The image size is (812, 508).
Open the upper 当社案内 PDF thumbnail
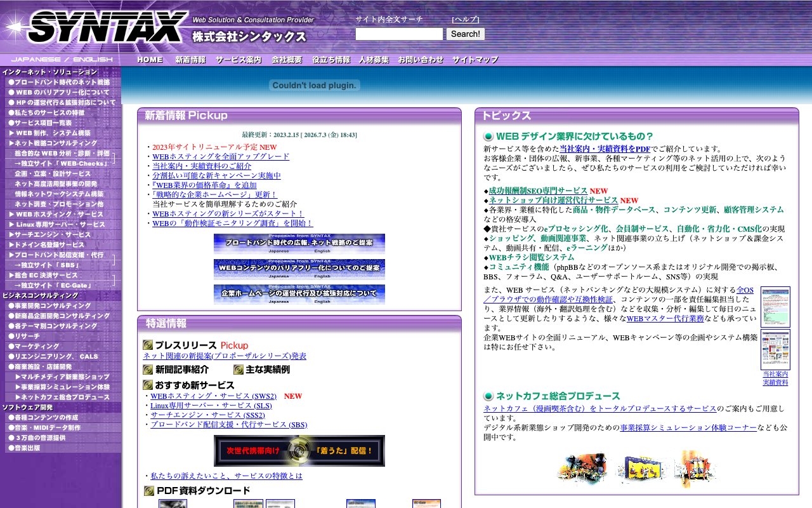(775, 307)
